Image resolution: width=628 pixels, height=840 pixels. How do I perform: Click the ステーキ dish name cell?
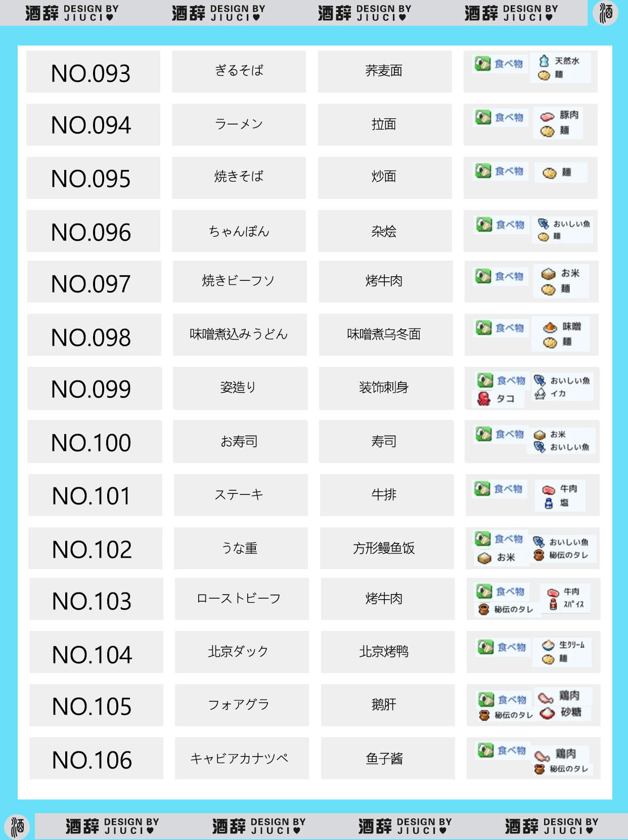tap(241, 495)
